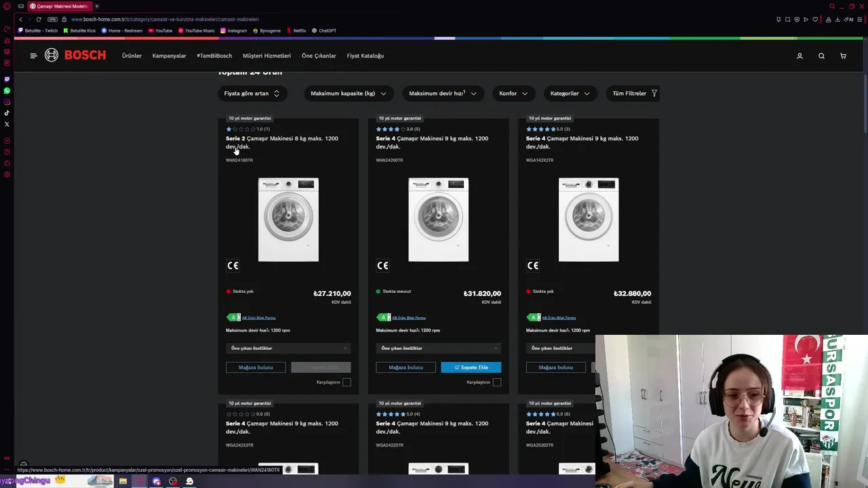Expand Öne çıkan özellikler for WAN24200TR
Screen dimensions: 868x488
tap(438, 348)
